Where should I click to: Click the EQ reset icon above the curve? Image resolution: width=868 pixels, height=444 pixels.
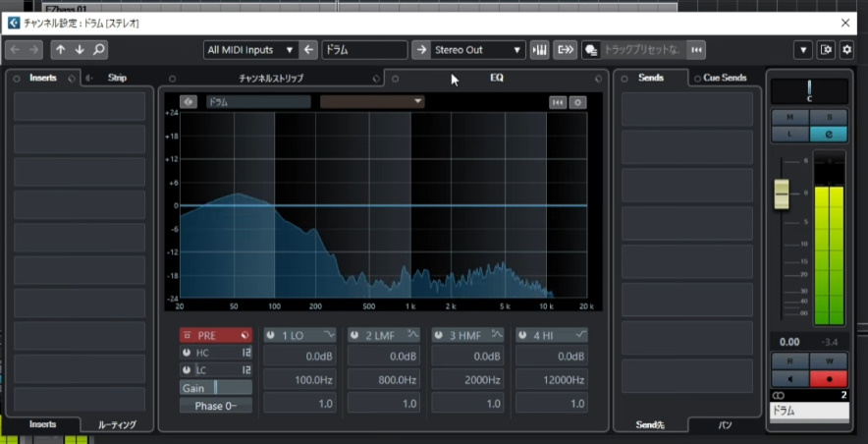pyautogui.click(x=558, y=101)
